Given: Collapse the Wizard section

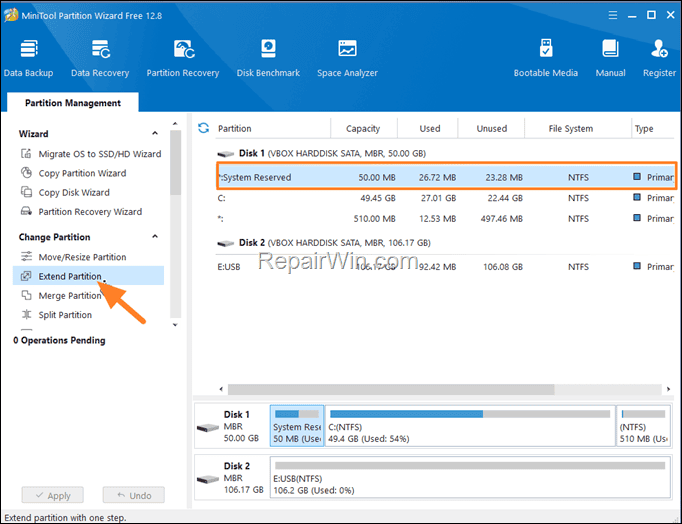Looking at the screenshot, I should [x=155, y=133].
